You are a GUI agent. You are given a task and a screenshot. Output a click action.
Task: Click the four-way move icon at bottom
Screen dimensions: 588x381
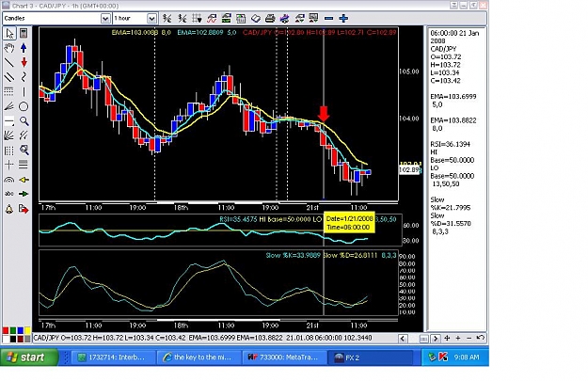447,338
